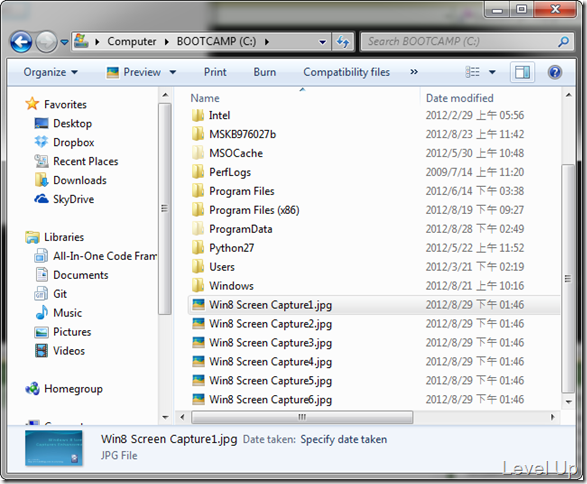Expand the arrow after BOOTCAMP (C:) breadcrumb

pos(267,42)
